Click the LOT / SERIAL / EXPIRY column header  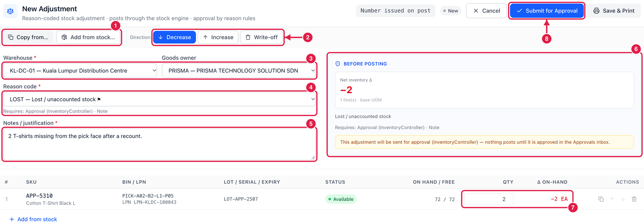252,182
